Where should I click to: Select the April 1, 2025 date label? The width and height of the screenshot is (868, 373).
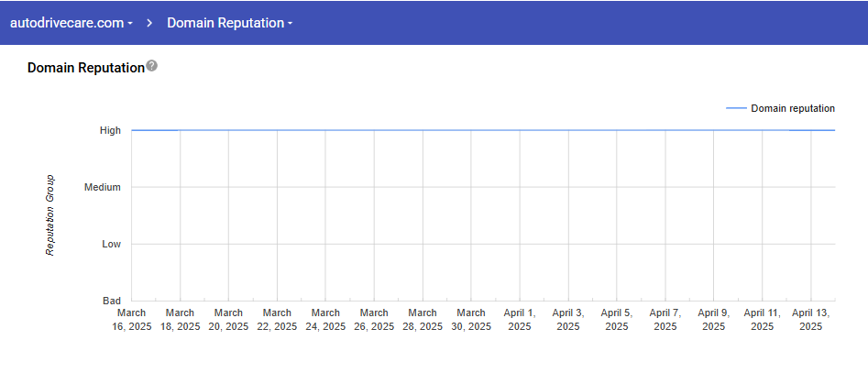520,320
